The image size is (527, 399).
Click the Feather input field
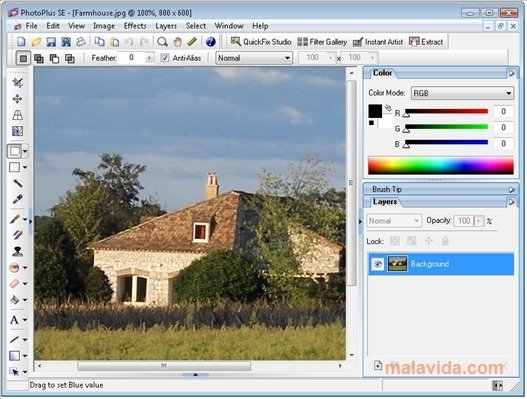point(132,58)
